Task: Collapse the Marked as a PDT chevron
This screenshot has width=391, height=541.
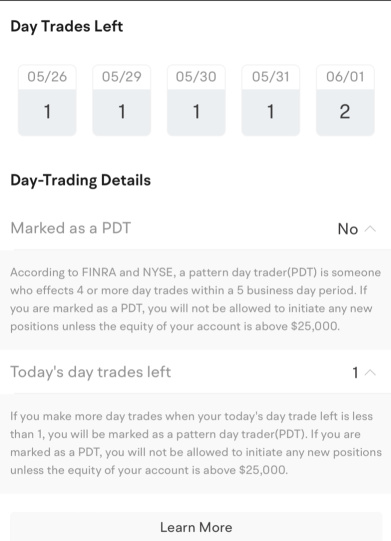Action: (370, 229)
